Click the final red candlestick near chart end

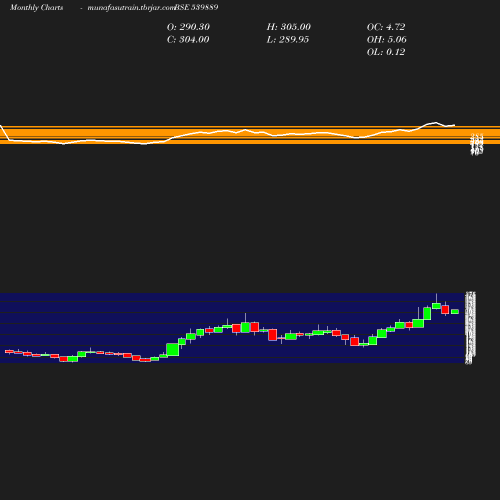tap(445, 309)
